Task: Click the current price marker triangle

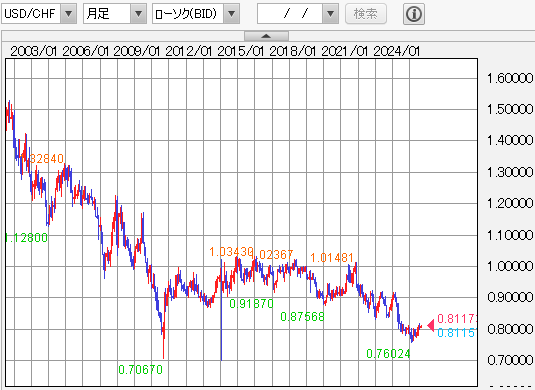Action: click(x=431, y=326)
